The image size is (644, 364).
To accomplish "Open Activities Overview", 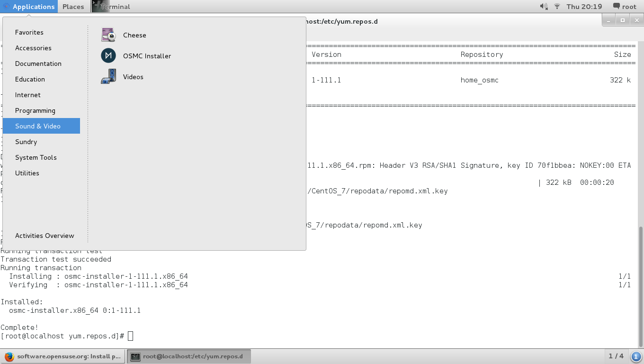I will click(45, 236).
